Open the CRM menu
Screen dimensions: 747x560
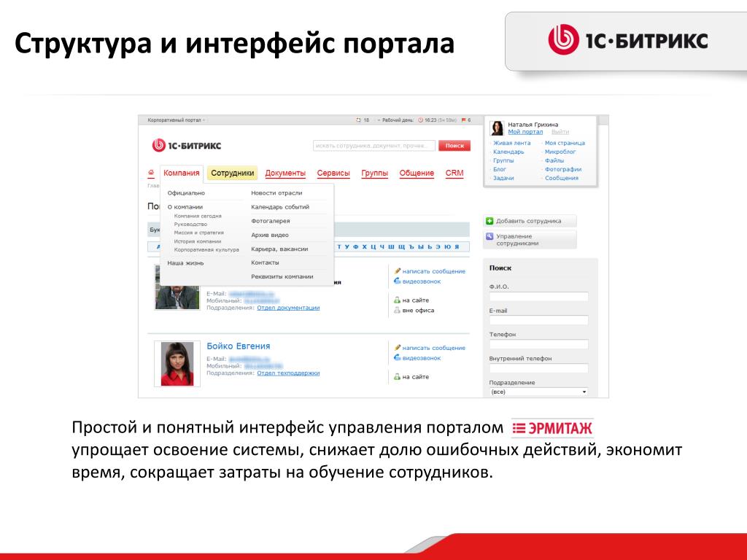[x=454, y=173]
